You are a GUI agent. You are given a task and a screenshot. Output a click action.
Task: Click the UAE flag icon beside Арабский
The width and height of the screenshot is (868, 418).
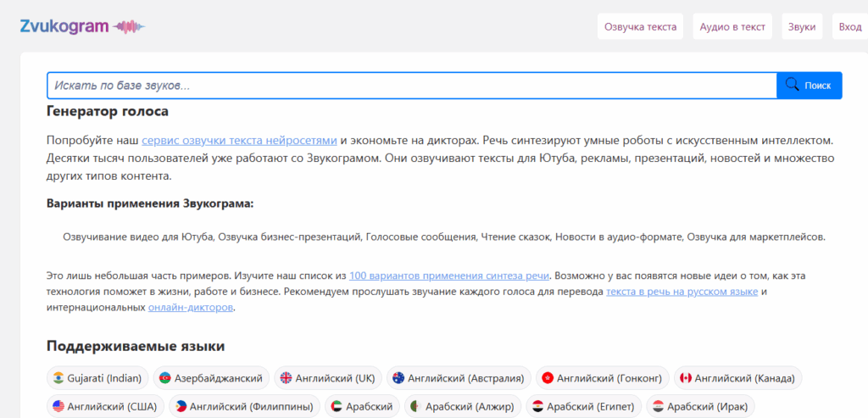(337, 406)
